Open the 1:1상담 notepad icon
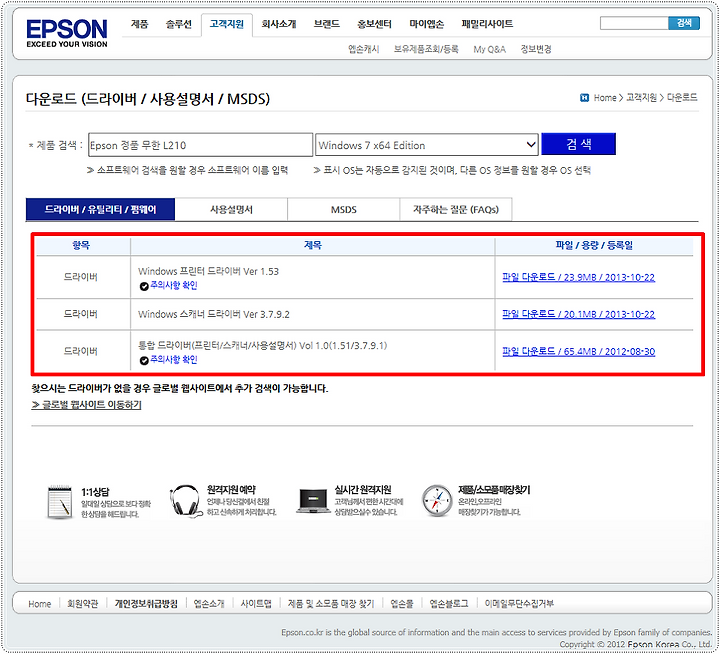This screenshot has width=720, height=654. pos(60,502)
